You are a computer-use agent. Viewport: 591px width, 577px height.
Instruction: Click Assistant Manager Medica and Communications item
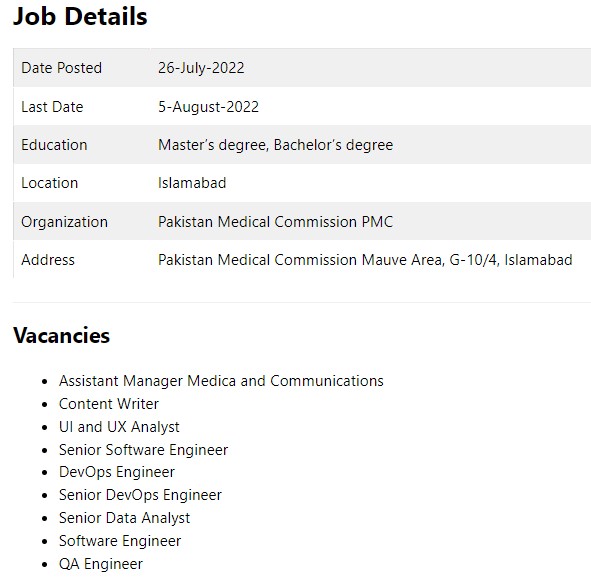221,381
